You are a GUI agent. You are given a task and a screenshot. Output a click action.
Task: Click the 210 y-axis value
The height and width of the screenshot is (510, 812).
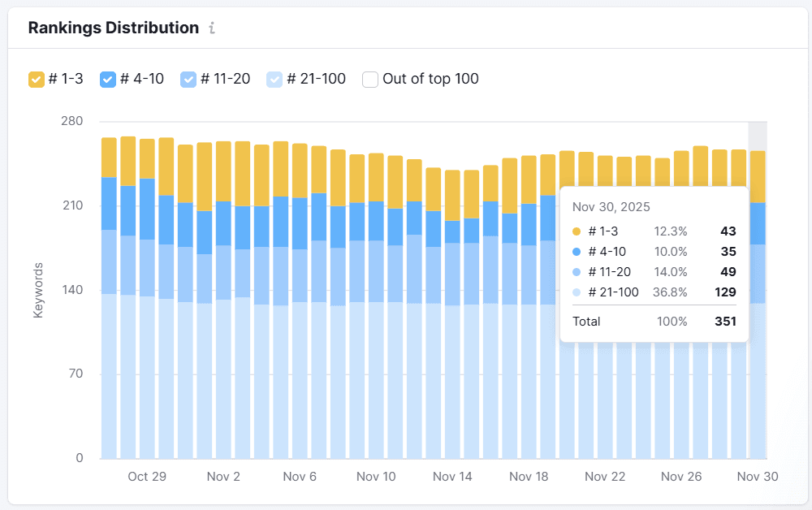click(72, 205)
